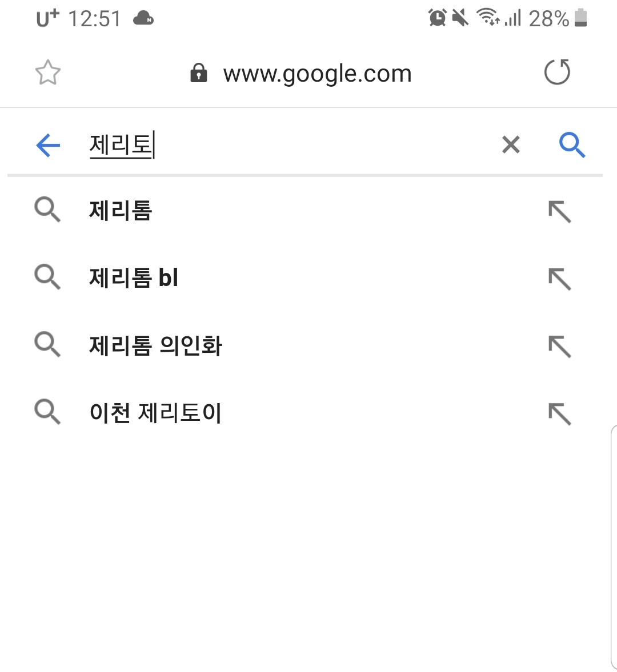Tap the battery indicator in status bar

pyautogui.click(x=580, y=18)
